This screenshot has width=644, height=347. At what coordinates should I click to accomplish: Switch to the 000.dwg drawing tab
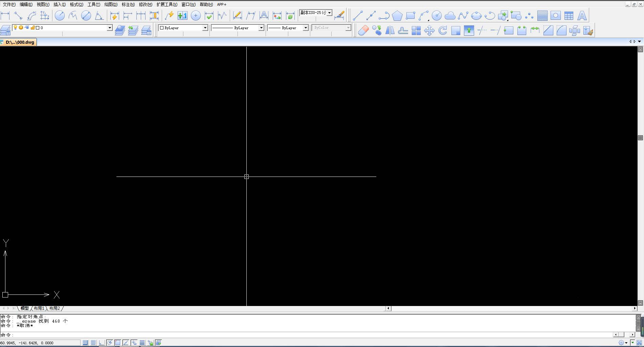pyautogui.click(x=18, y=42)
